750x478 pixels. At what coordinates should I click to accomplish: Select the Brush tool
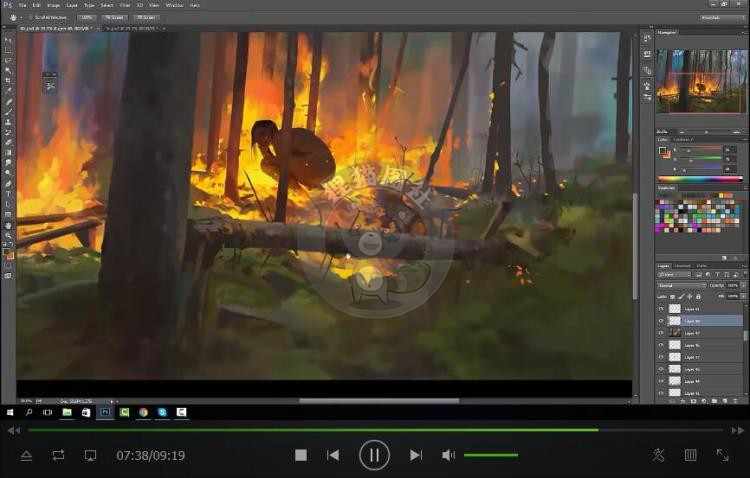[x=8, y=111]
